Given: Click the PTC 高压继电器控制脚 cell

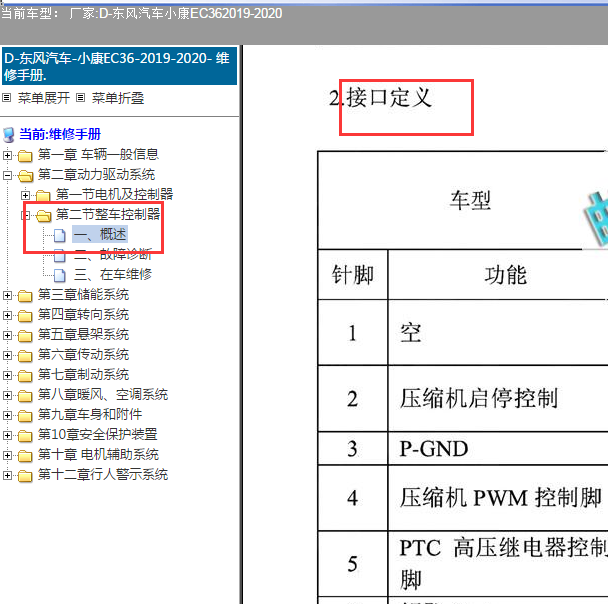Looking at the screenshot, I should (x=498, y=564).
